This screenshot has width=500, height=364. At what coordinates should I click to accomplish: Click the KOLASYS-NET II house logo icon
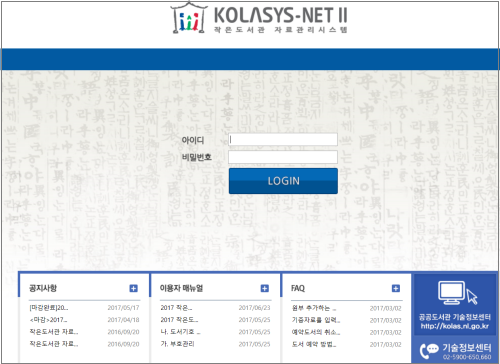189,17
